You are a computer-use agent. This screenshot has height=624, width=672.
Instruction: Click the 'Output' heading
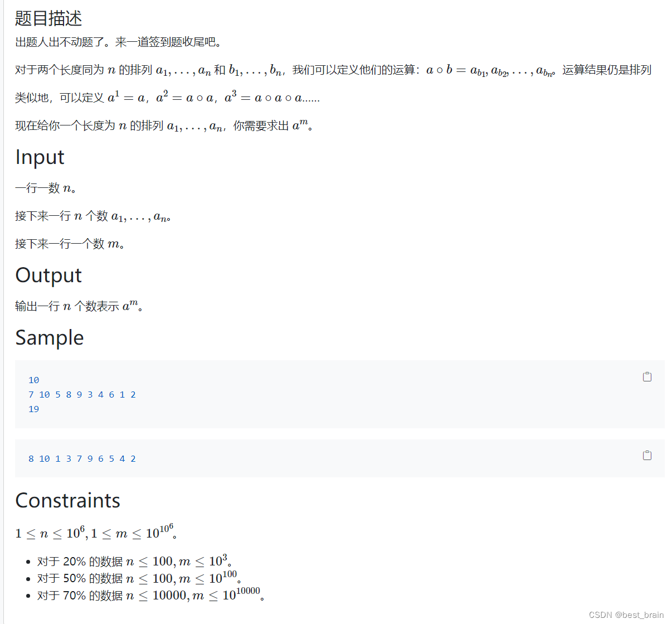[x=48, y=275]
